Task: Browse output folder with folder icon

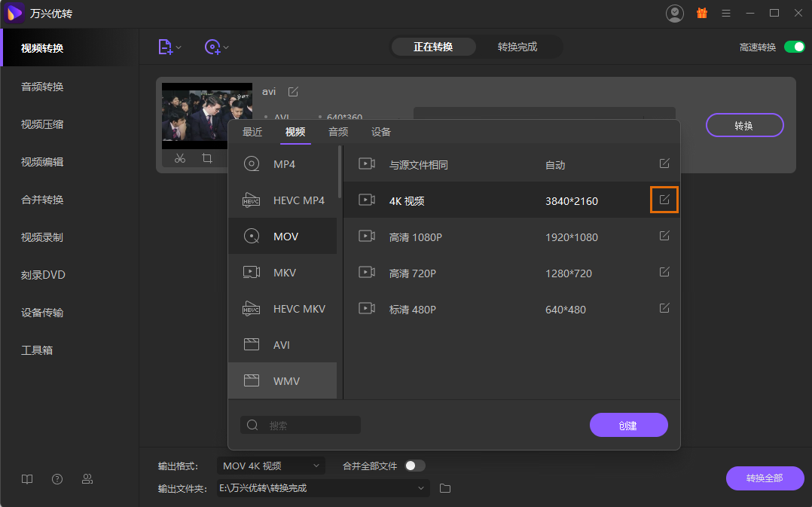Action: 444,488
